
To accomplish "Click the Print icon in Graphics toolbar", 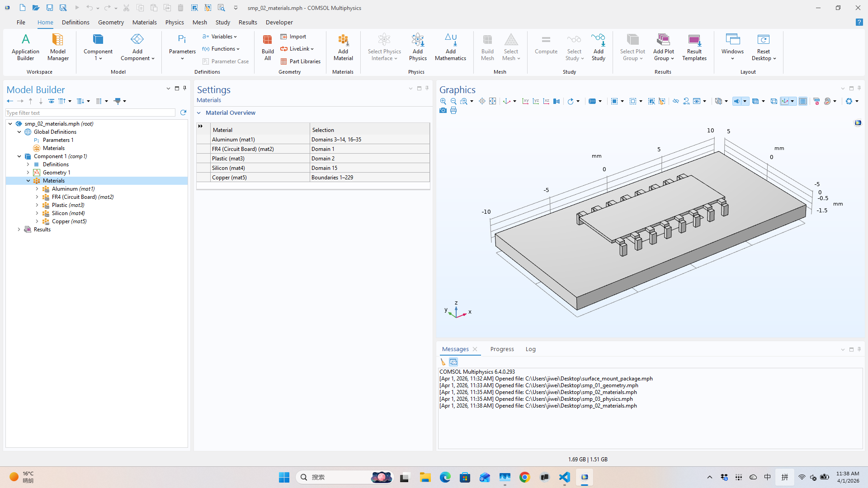I will pyautogui.click(x=453, y=110).
